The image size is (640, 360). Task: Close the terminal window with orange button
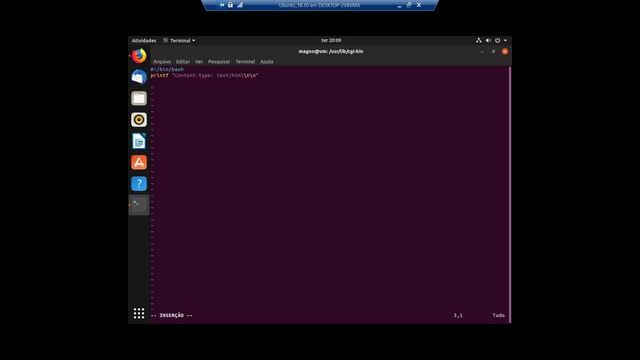tap(505, 51)
